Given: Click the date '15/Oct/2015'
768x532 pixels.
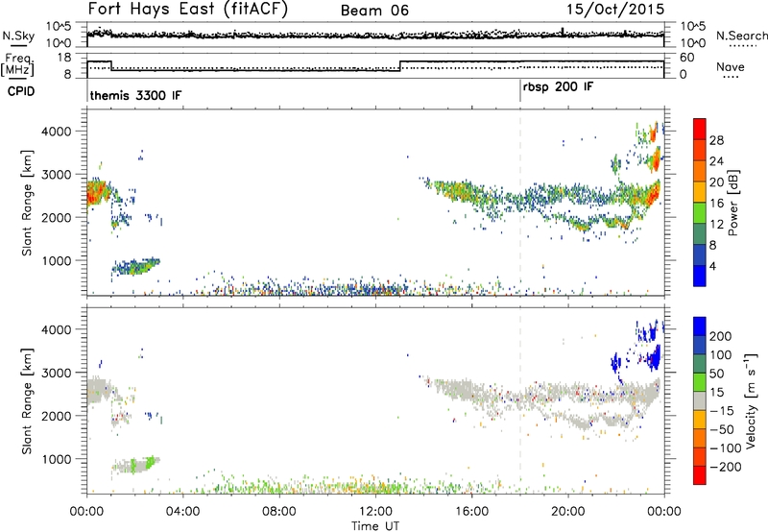Looking at the screenshot, I should pyautogui.click(x=615, y=10).
